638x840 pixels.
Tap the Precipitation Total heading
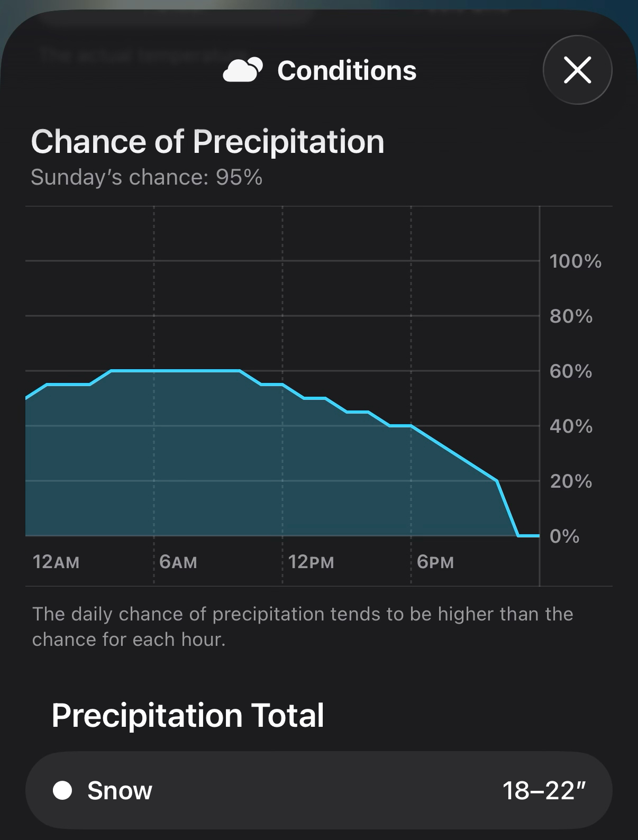188,716
